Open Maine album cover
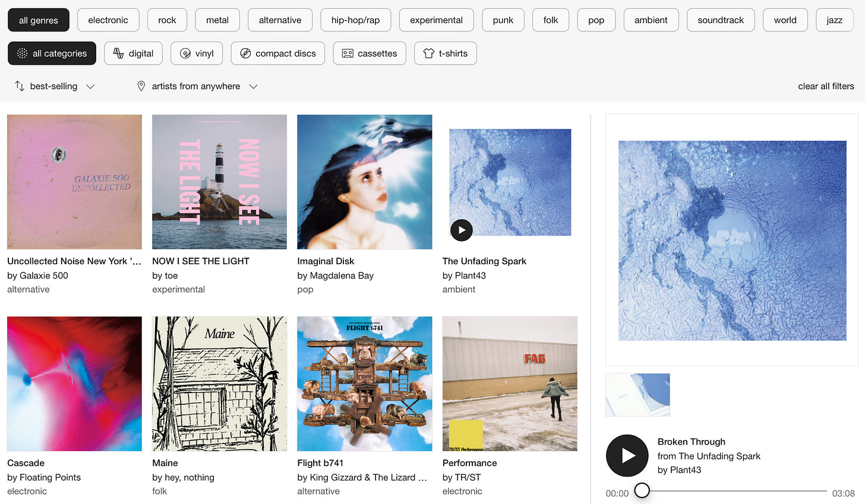The width and height of the screenshot is (865, 504). pyautogui.click(x=219, y=383)
